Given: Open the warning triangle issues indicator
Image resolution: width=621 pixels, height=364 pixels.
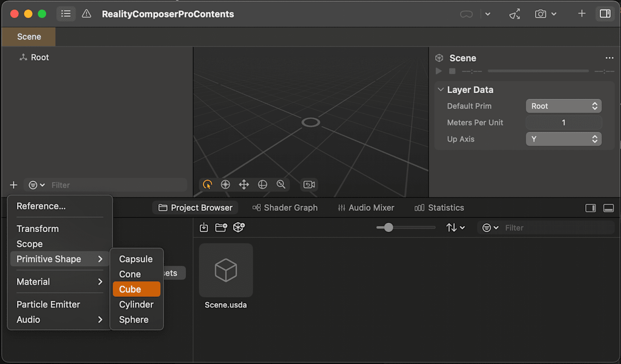Looking at the screenshot, I should click(86, 14).
